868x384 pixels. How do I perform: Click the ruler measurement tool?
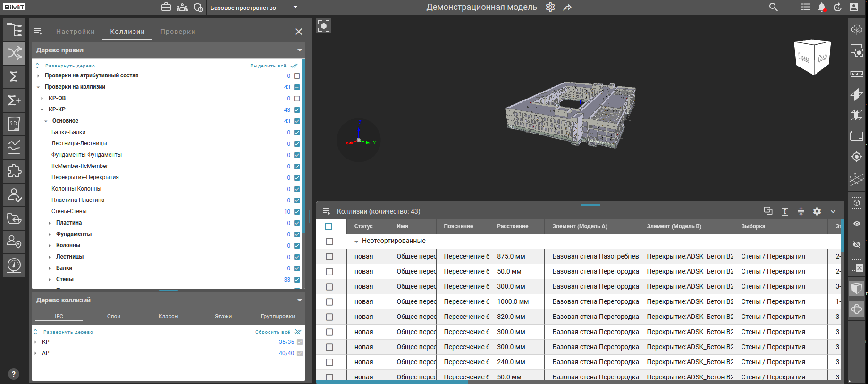tap(857, 74)
